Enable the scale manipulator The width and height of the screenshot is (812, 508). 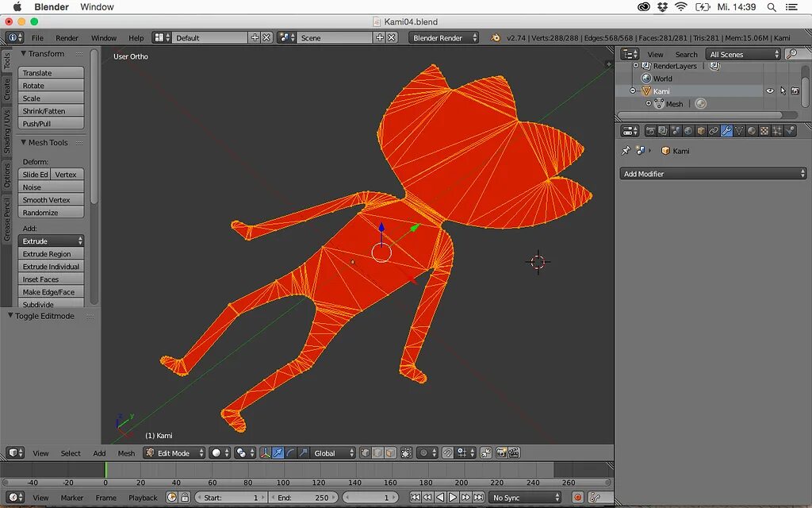pos(304,453)
